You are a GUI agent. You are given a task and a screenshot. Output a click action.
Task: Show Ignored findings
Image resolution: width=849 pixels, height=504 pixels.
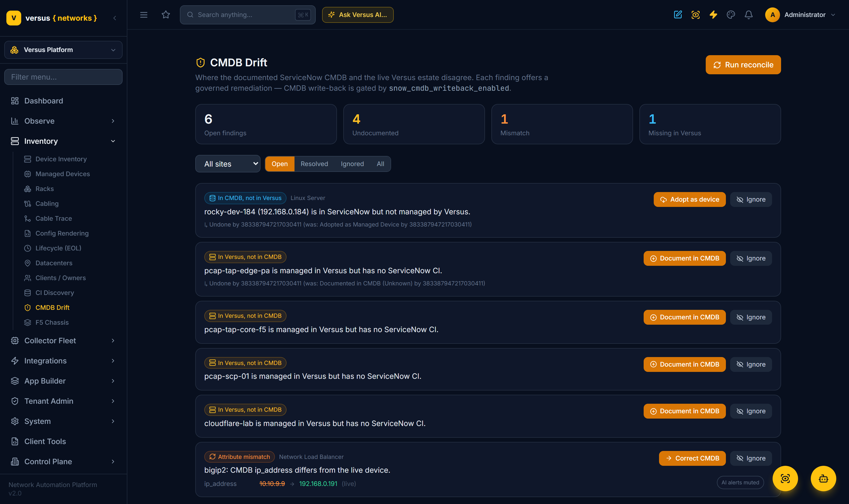(352, 164)
